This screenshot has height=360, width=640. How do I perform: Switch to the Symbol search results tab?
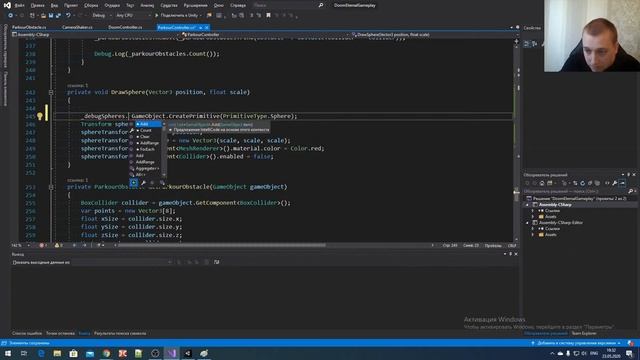pos(120,333)
